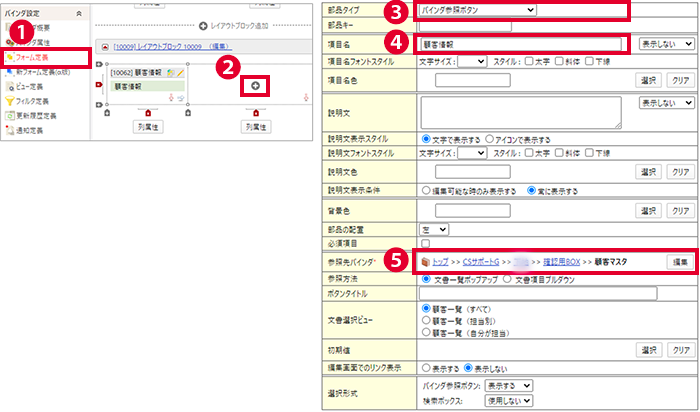Open 文字サイズ dropdown in 説明文フォントスタイル row
Viewport: 700px width, 412px height.
click(x=472, y=153)
